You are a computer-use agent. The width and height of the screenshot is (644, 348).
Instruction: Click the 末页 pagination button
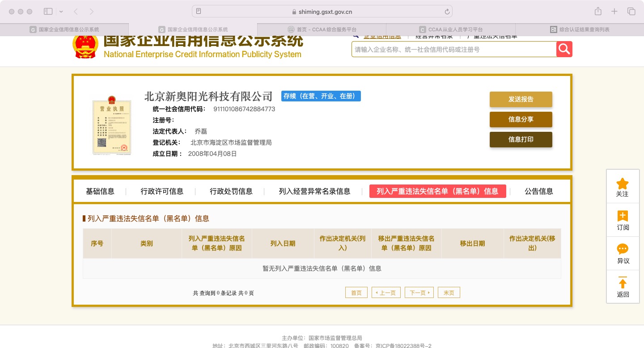449,293
